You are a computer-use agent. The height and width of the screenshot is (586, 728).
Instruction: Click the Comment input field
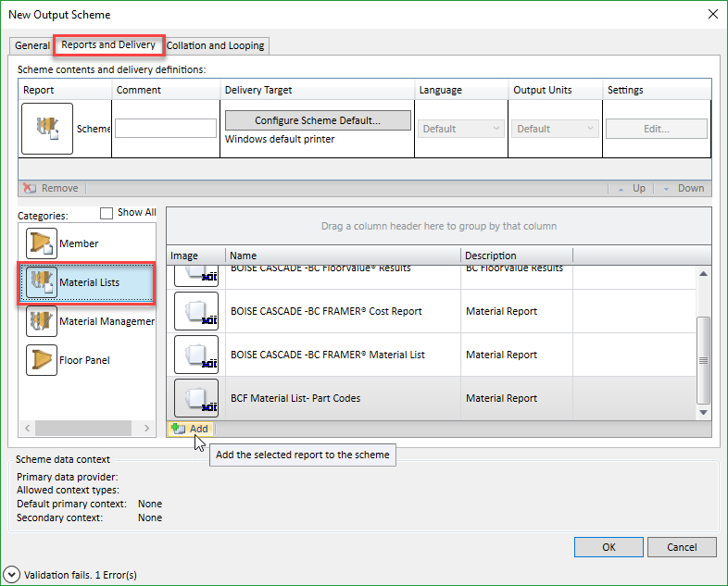pyautogui.click(x=166, y=128)
